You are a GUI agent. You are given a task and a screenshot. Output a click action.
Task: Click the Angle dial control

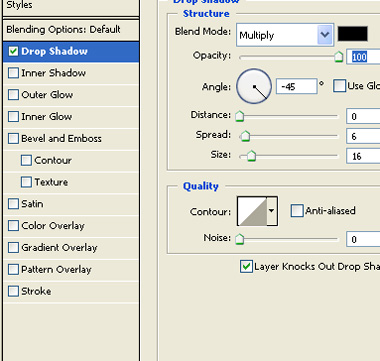coord(254,86)
